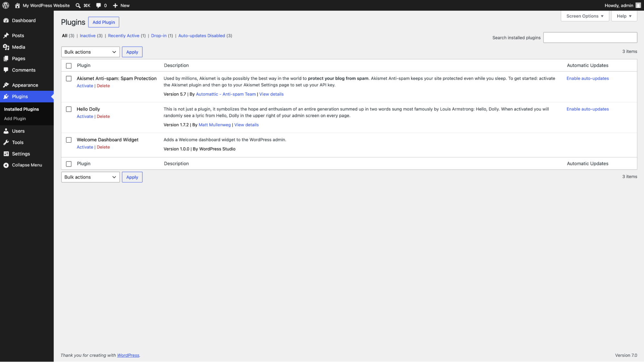The height and width of the screenshot is (362, 644).
Task: Click the Users person icon
Action: tap(6, 131)
